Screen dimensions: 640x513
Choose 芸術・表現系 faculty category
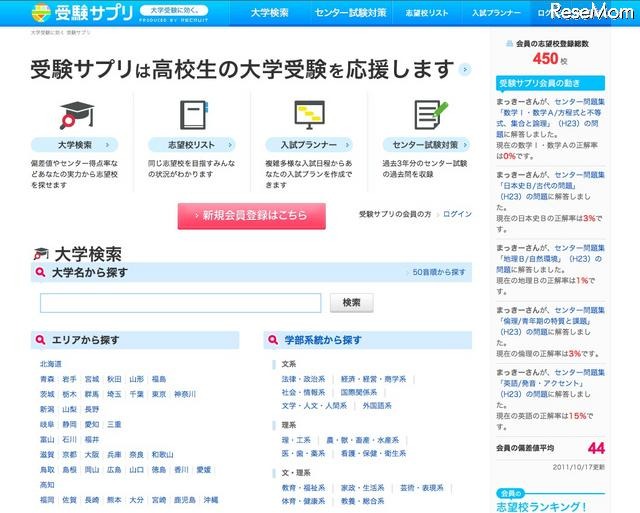coord(422,488)
